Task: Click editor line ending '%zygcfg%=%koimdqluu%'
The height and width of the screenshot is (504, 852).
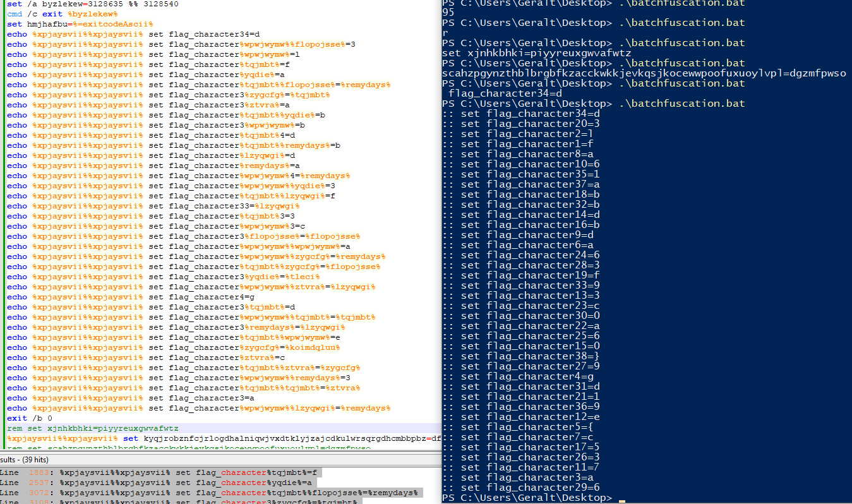Action: click(x=174, y=347)
